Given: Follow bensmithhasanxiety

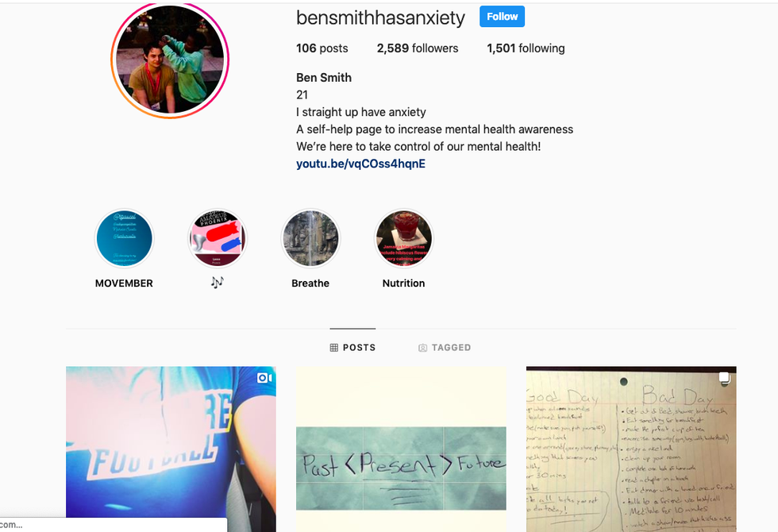Looking at the screenshot, I should click(502, 17).
